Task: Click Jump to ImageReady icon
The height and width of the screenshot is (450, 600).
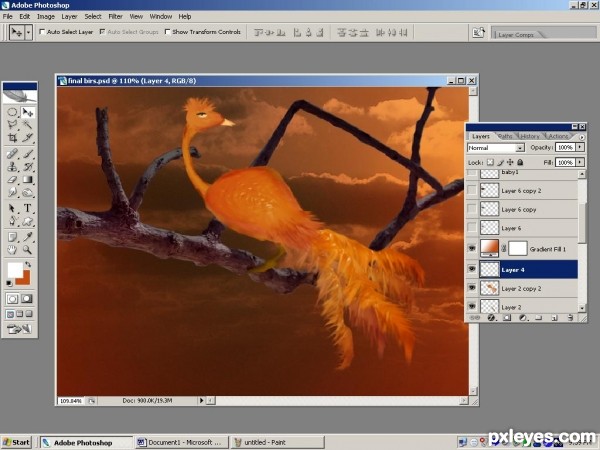Action: [x=19, y=329]
